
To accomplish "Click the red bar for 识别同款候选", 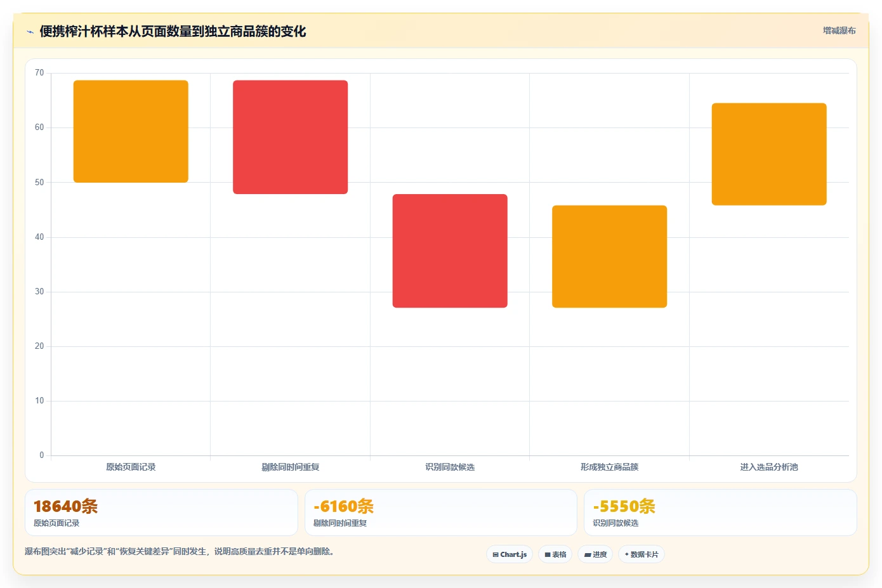I will coord(450,251).
